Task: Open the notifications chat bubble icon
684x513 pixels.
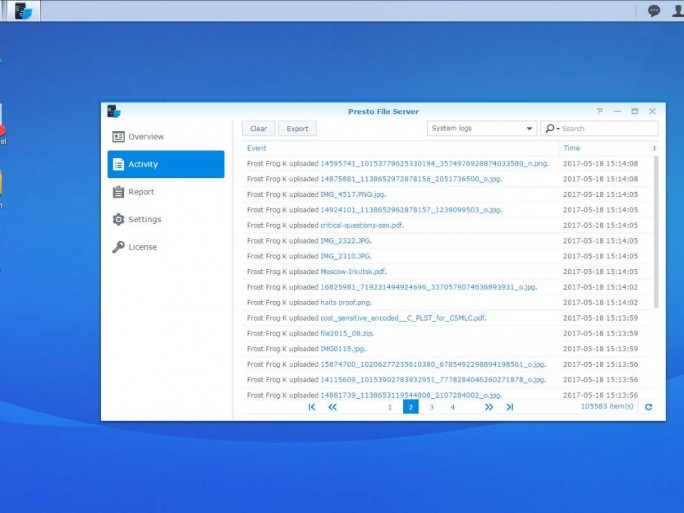Action: [653, 10]
